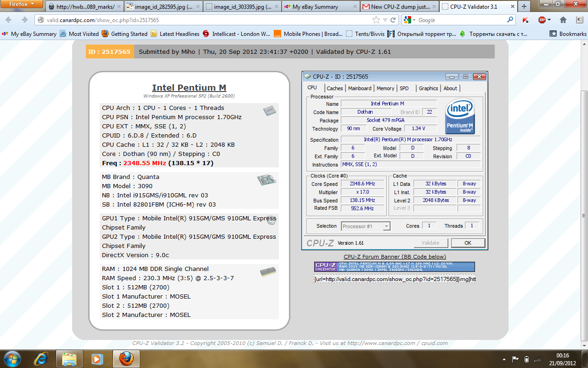Click the Memory tab in CPU-Z image
This screenshot has height=368, width=588.
pos(385,88)
